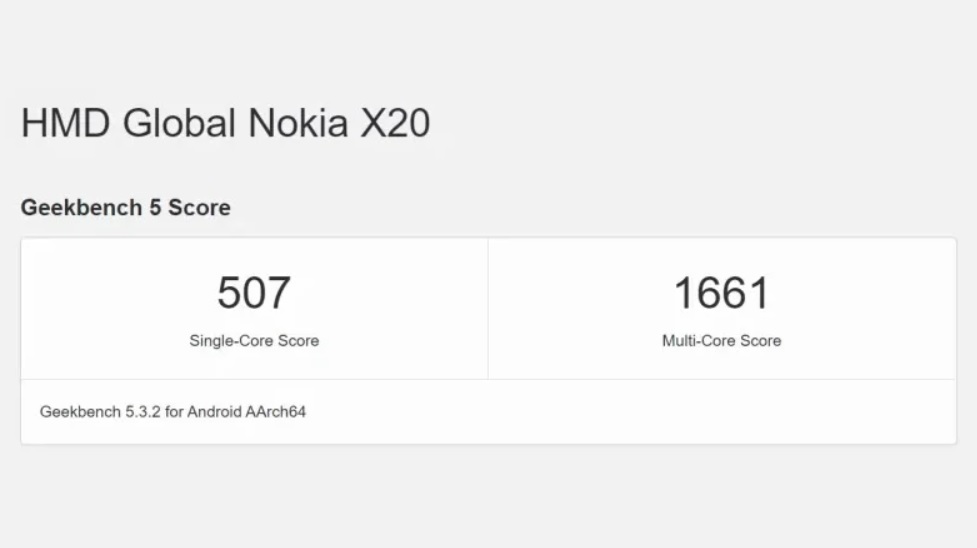The height and width of the screenshot is (548, 977).
Task: Click the word Geekbench in the section heading
Action: tap(69, 208)
